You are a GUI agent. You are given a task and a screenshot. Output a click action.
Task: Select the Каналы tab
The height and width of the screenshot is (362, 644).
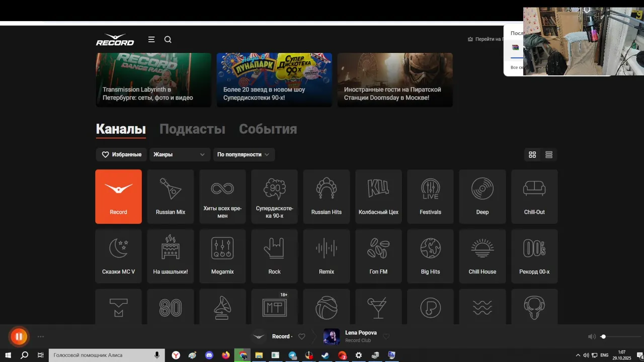121,129
